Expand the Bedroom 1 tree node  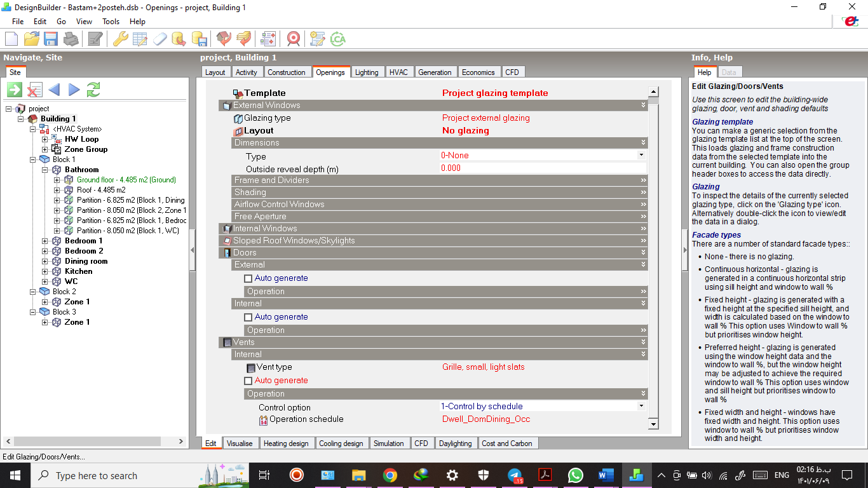(x=45, y=241)
